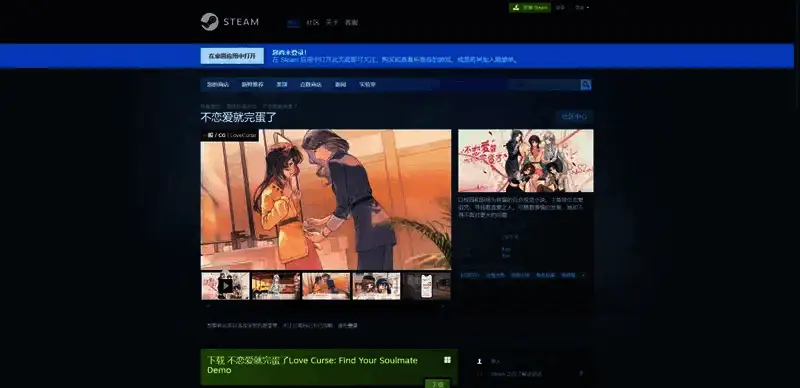Screen dimensions: 800x388
Task: Click the green demo download button
Action: pos(437,383)
